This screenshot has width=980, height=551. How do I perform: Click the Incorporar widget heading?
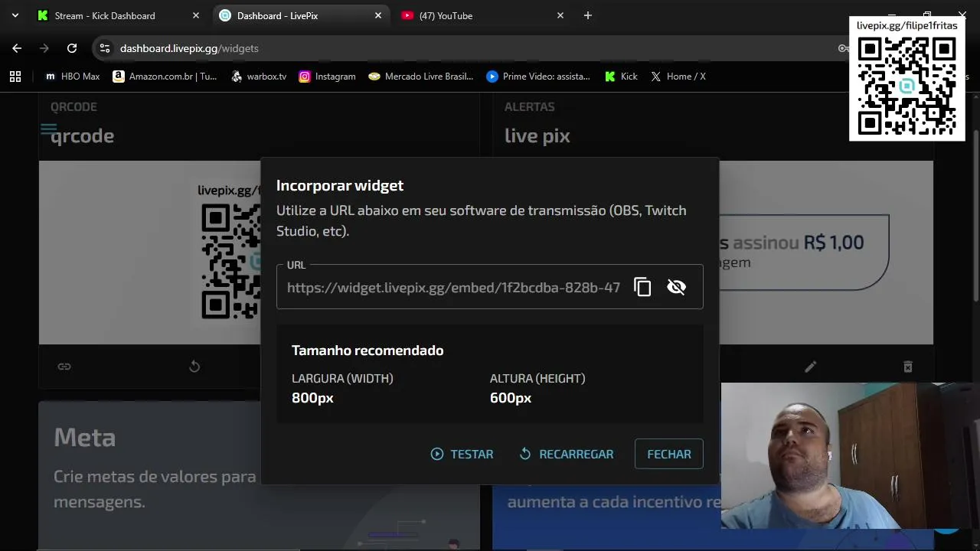pyautogui.click(x=340, y=185)
